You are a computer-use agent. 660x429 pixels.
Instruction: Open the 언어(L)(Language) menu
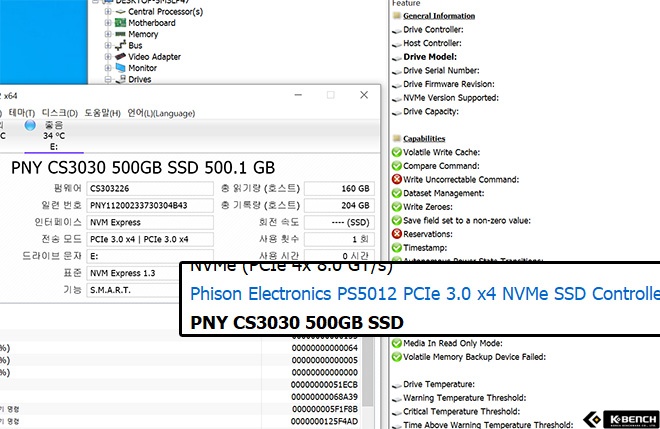161,113
